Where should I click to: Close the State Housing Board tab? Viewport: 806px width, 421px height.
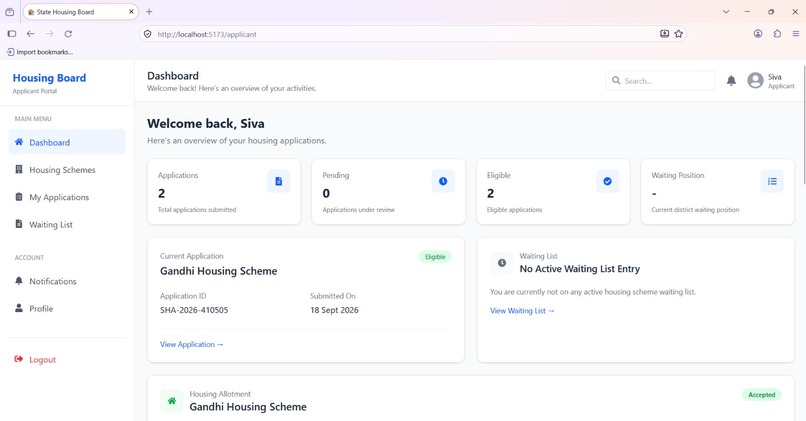click(x=131, y=11)
